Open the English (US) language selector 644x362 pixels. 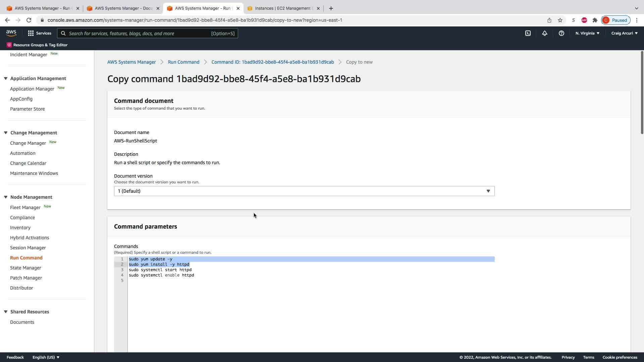tap(46, 357)
